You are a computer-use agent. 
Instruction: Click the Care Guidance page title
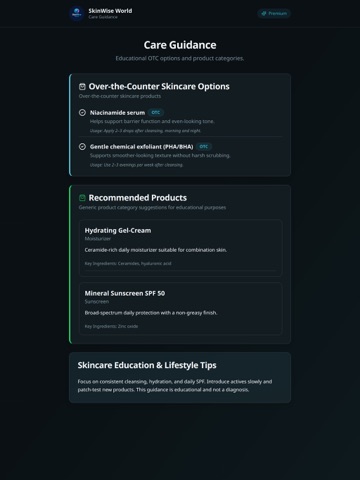[x=180, y=45]
